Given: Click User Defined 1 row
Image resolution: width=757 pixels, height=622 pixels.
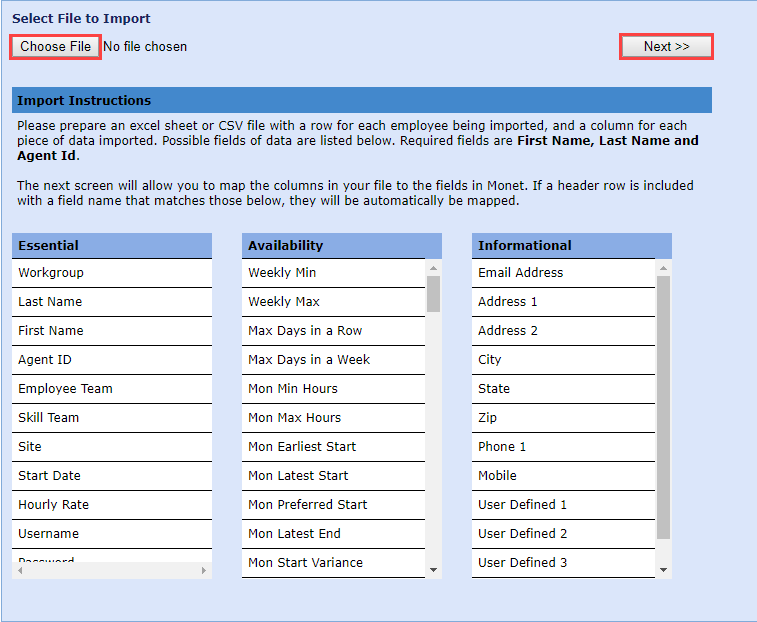Looking at the screenshot, I should click(563, 505).
